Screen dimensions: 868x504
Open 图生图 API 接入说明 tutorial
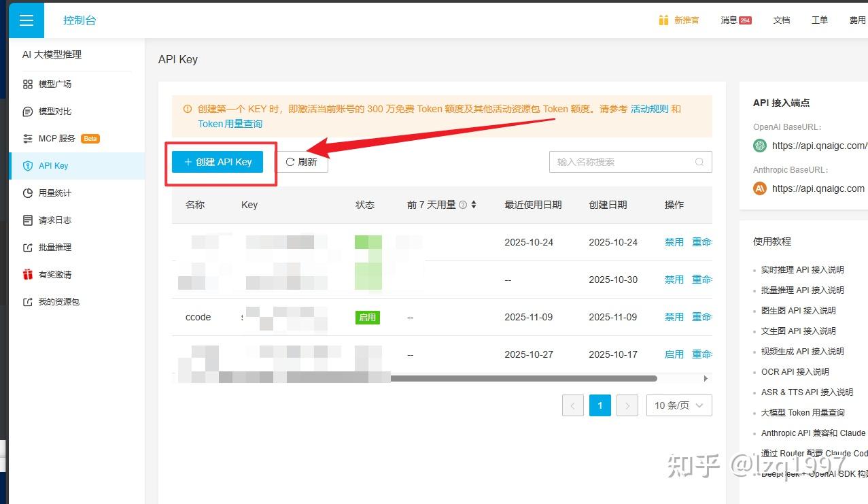click(799, 311)
